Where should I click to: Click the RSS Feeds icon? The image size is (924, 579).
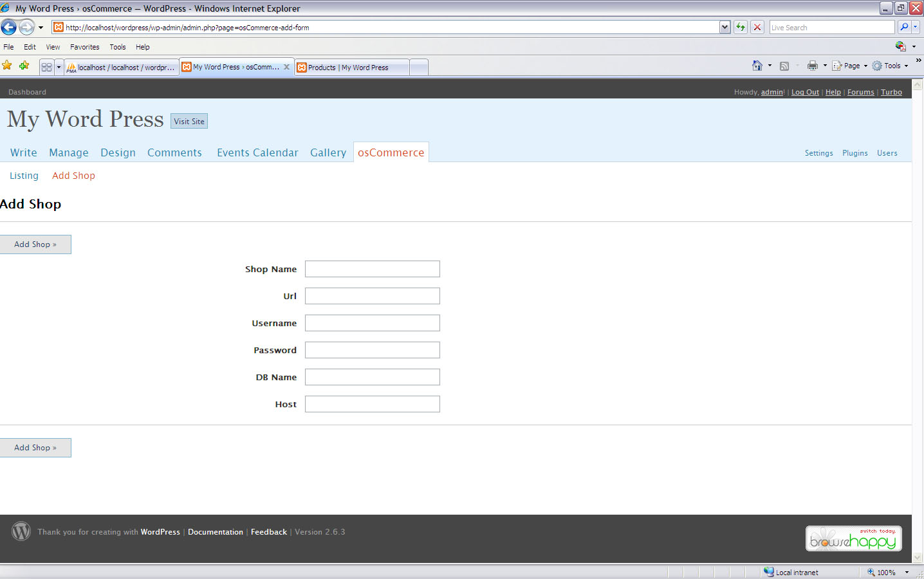point(784,66)
